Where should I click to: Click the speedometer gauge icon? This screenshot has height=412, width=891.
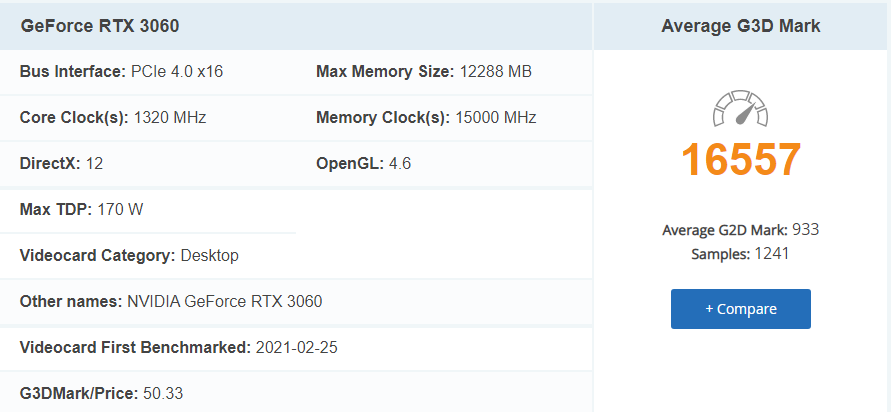pos(740,108)
